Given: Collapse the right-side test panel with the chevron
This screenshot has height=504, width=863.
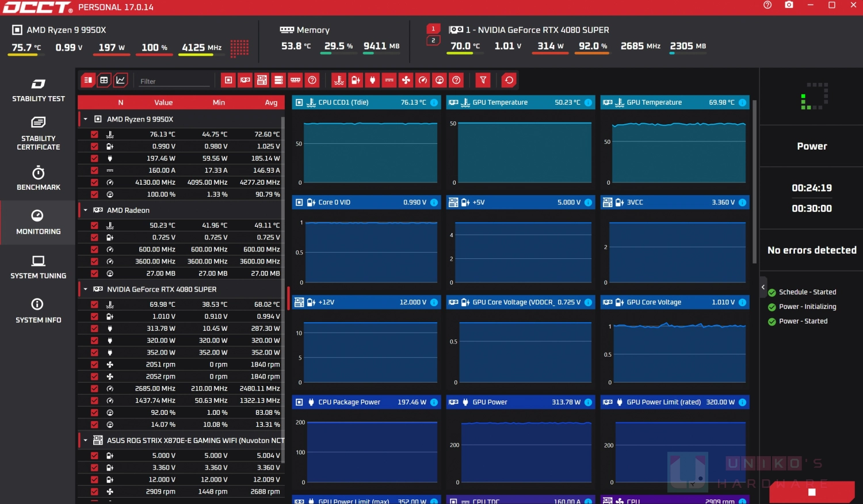Looking at the screenshot, I should click(x=763, y=287).
